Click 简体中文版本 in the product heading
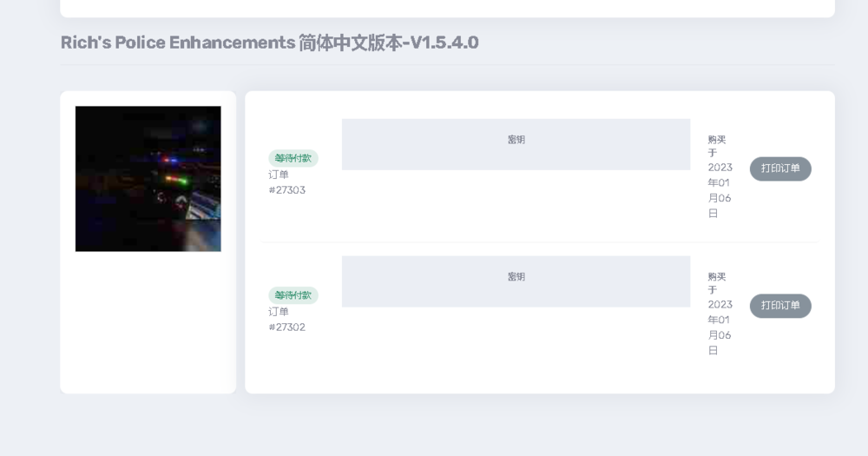This screenshot has width=868, height=456. click(x=350, y=43)
